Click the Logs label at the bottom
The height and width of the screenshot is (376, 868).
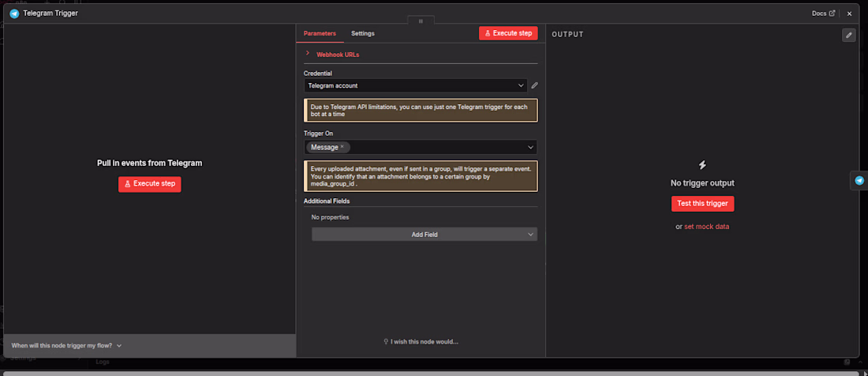coord(103,362)
